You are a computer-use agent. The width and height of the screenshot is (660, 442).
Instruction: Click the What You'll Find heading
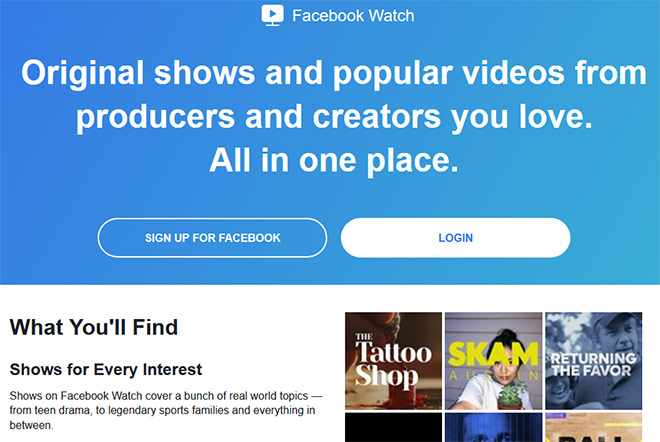point(94,327)
